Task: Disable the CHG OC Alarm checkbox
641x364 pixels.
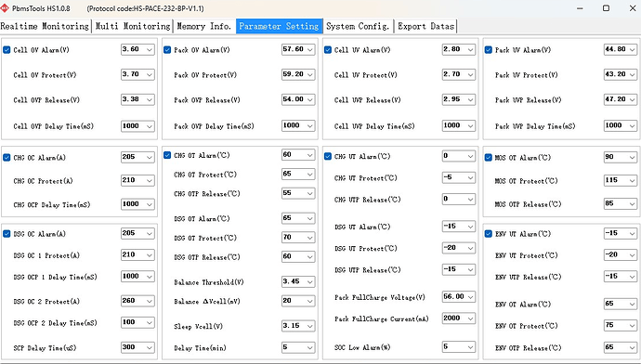Action: point(7,157)
